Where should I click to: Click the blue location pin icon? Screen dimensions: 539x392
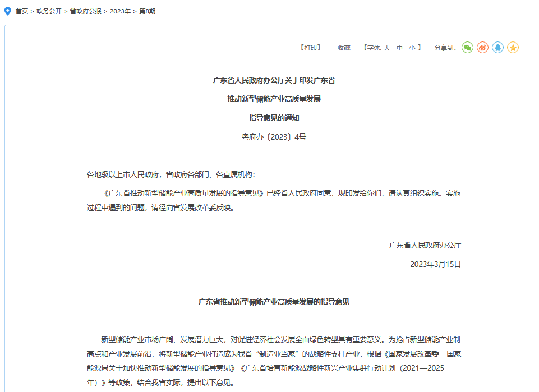click(x=7, y=11)
